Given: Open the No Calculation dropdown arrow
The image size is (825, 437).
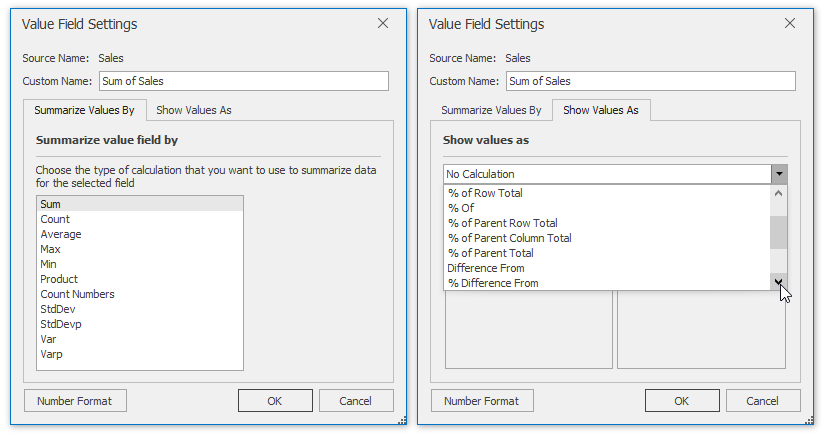Looking at the screenshot, I should point(779,174).
